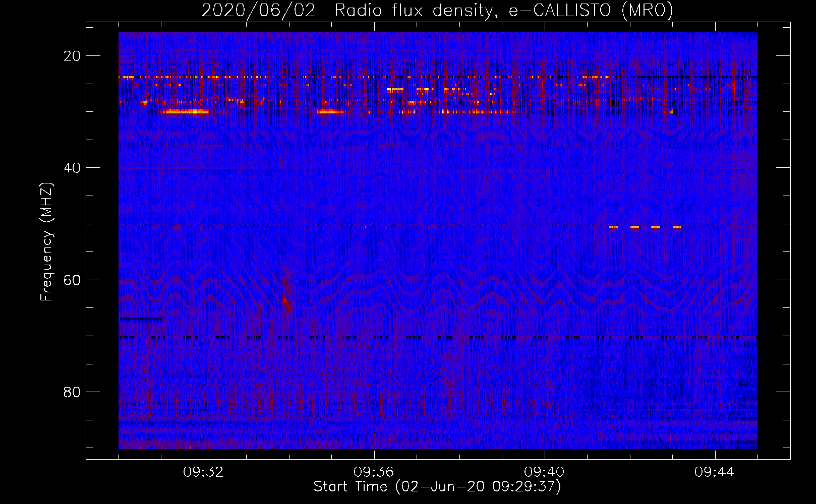Viewport: 816px width, 504px height.
Task: Click the 09:44 time tick label
Action: pos(715,472)
